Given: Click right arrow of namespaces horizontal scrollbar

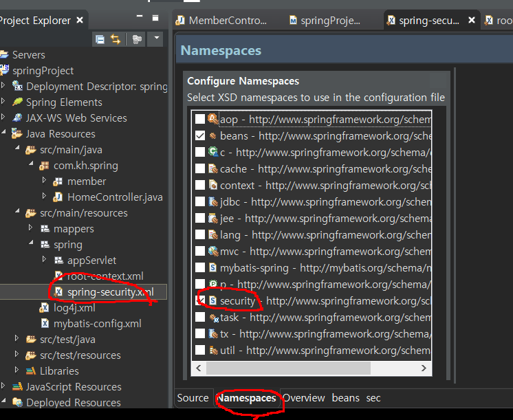Looking at the screenshot, I should coord(424,368).
